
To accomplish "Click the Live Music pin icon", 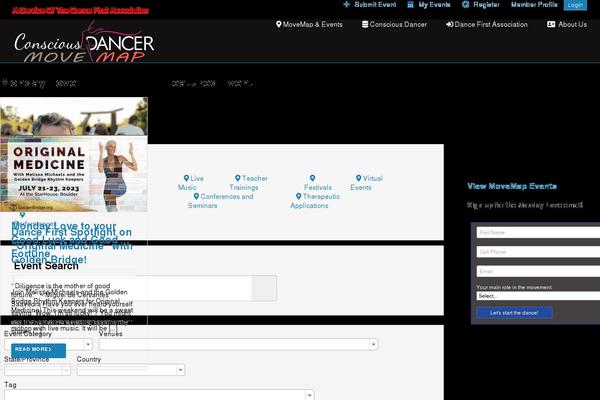I will [x=186, y=178].
